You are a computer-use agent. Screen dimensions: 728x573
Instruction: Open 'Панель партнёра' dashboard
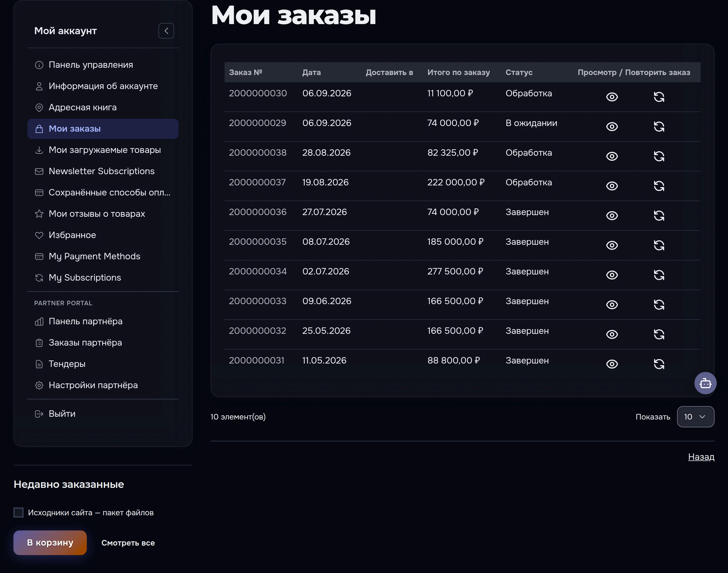coord(103,322)
